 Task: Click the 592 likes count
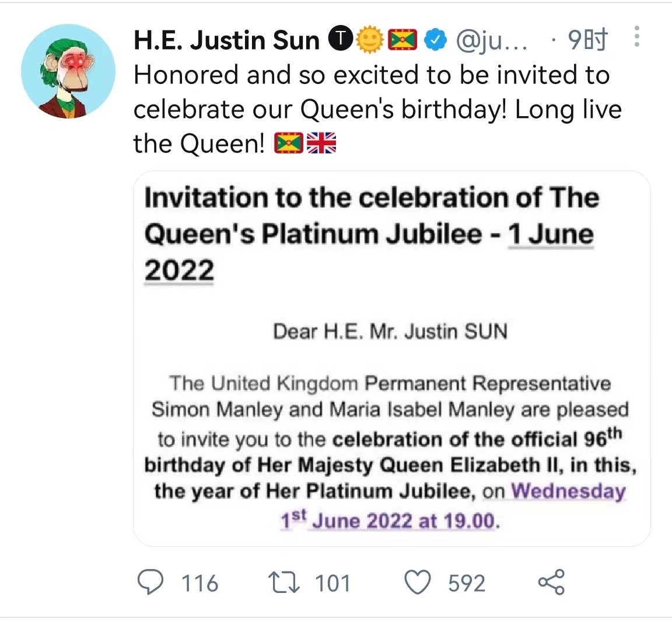click(467, 583)
